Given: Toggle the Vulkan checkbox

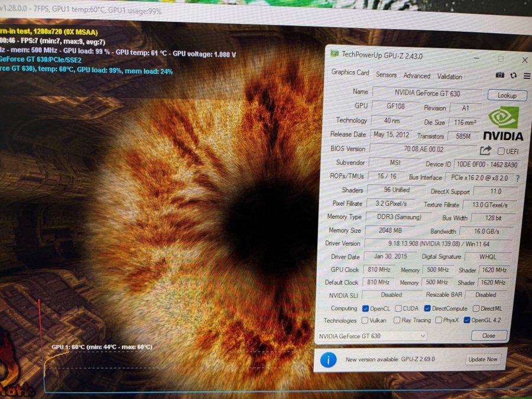Looking at the screenshot, I should (365, 320).
